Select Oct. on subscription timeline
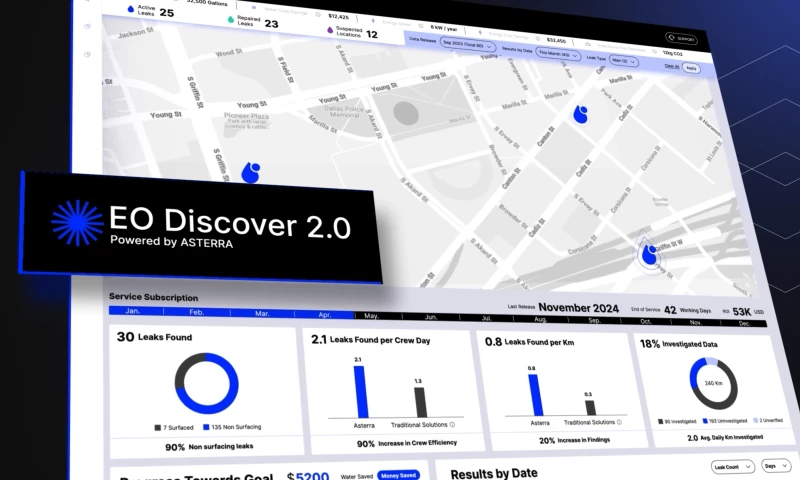 (646, 321)
